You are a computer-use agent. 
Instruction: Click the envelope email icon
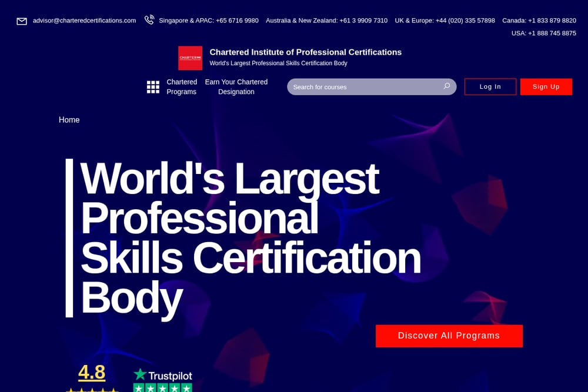pyautogui.click(x=22, y=21)
